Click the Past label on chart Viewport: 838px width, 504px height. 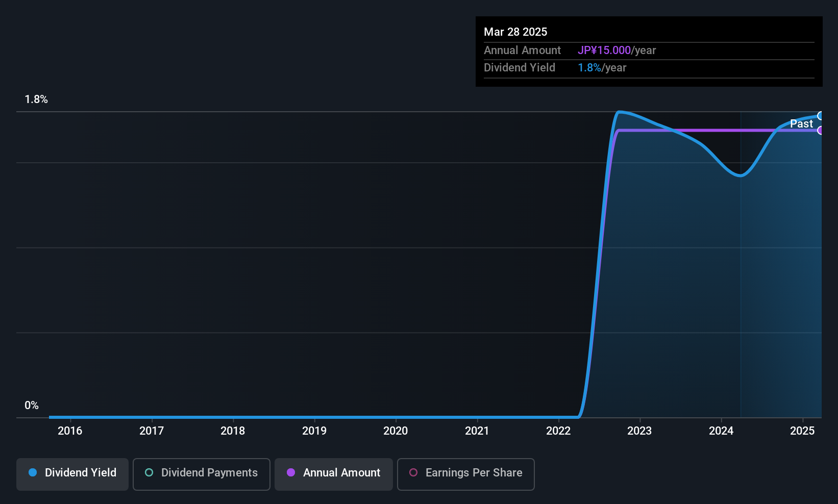coord(801,123)
